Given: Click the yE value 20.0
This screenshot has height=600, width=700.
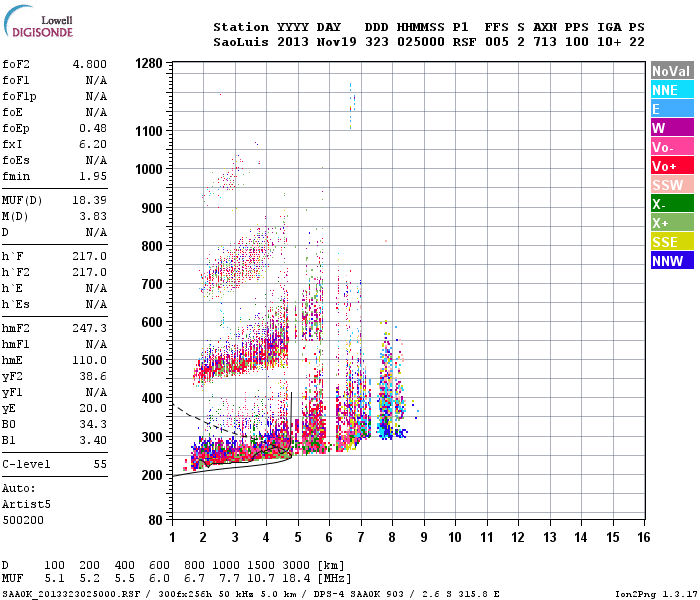Looking at the screenshot, I should (93, 408).
